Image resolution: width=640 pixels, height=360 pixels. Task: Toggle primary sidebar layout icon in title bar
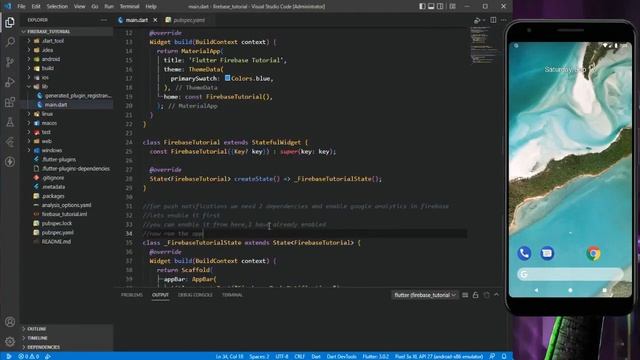pyautogui.click(x=422, y=6)
